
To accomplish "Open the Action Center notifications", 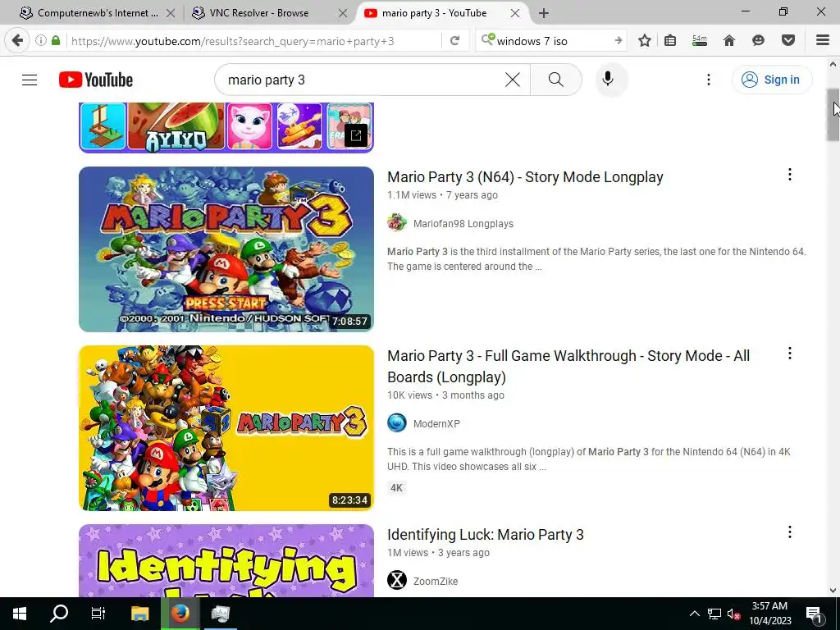I will coord(814,614).
